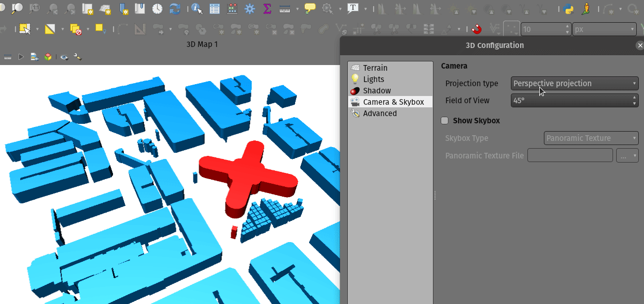Switch to Advanced configuration section

pos(379,114)
